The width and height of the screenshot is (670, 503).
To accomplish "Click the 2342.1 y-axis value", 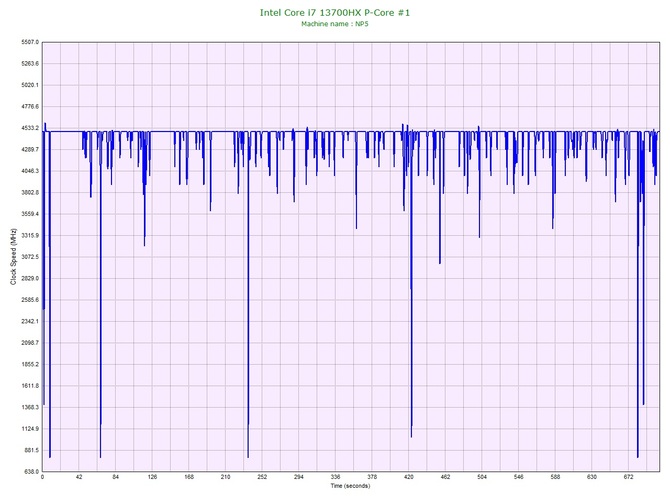I will tap(30, 321).
